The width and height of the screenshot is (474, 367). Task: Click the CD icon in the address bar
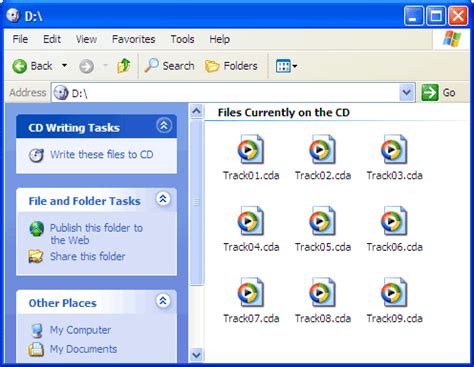coord(61,93)
